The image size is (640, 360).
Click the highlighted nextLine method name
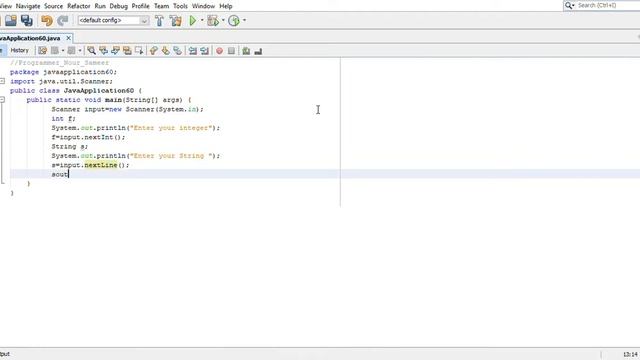click(x=101, y=165)
